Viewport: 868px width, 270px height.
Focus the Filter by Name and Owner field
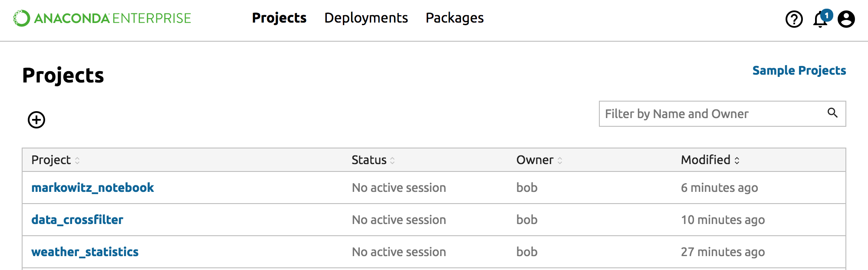coord(712,114)
